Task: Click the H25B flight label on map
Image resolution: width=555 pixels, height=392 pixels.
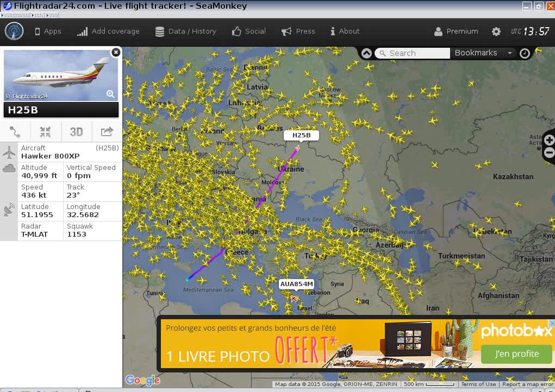Action: [301, 135]
